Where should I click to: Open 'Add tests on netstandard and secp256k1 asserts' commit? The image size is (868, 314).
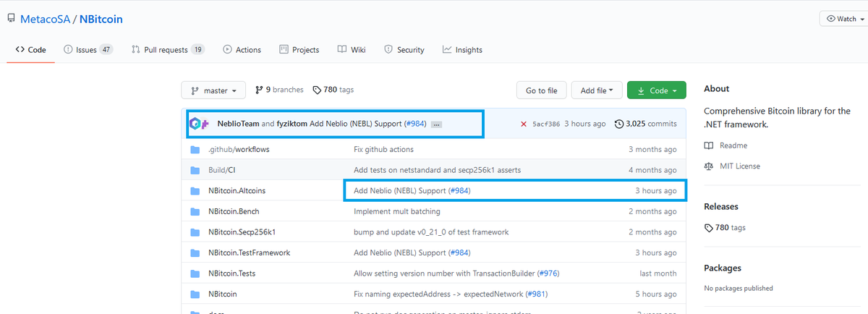pyautogui.click(x=437, y=170)
